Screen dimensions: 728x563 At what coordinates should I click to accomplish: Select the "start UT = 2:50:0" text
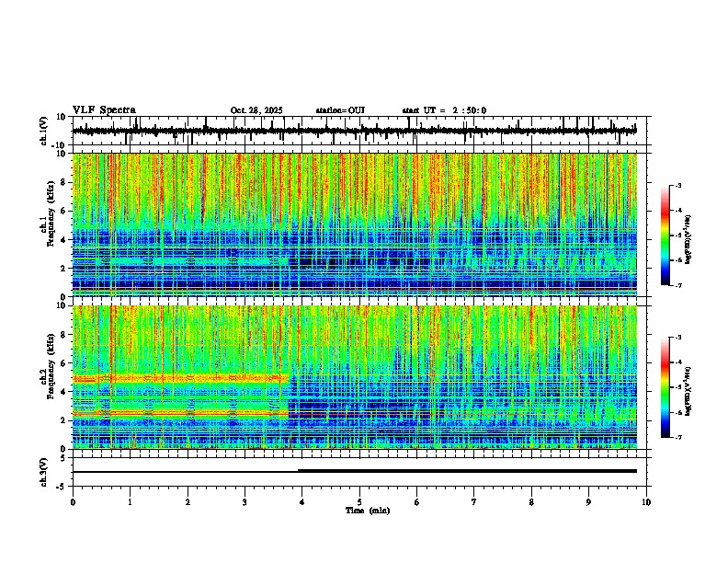[444, 110]
